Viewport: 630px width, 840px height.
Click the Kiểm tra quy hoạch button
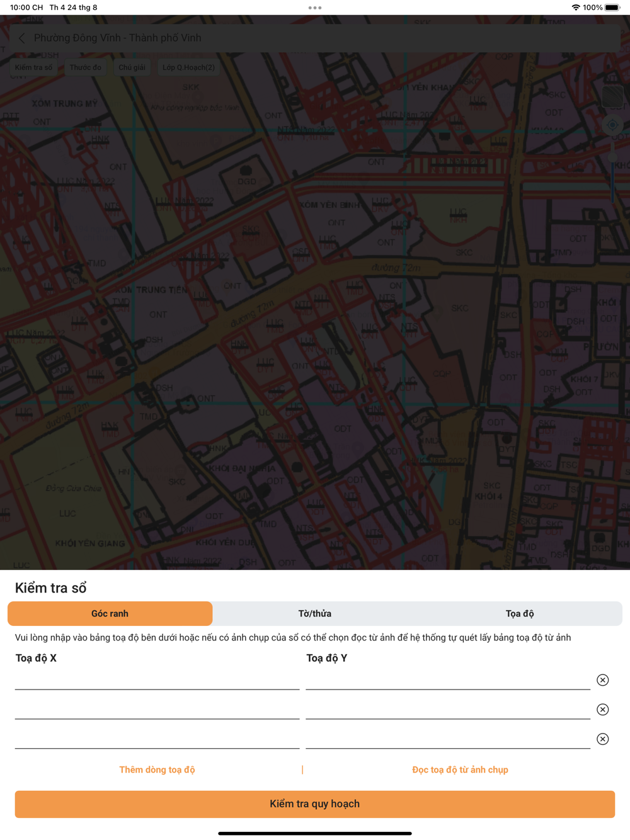pyautogui.click(x=315, y=804)
